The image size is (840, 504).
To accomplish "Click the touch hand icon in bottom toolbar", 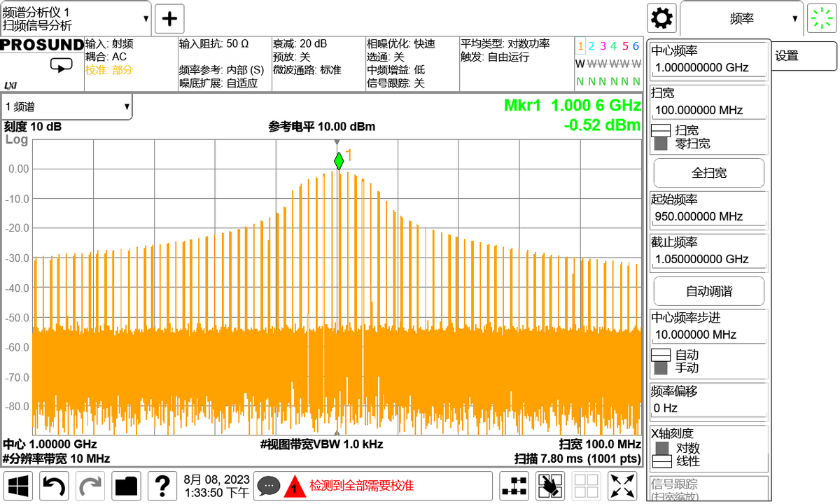I will tap(550, 485).
